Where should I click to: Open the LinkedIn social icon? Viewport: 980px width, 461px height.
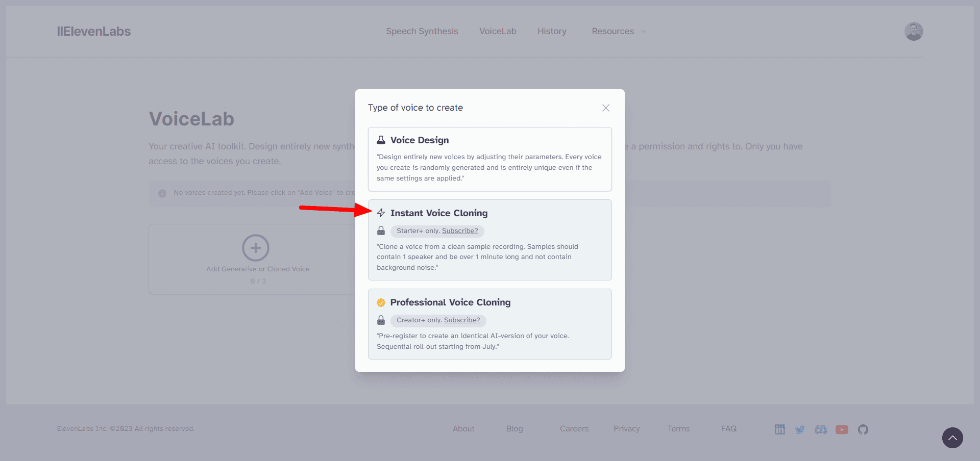tap(780, 429)
